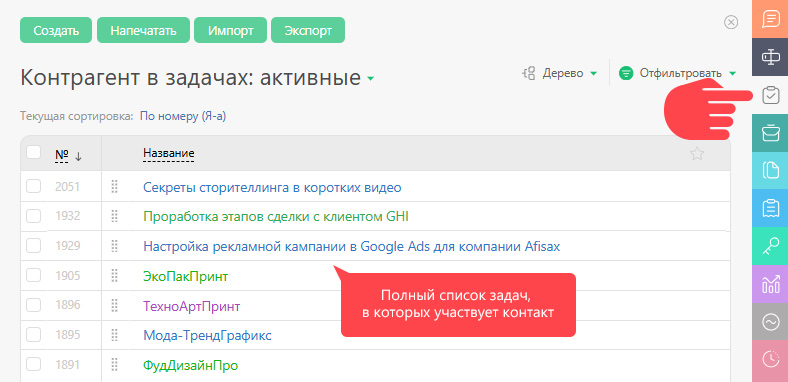Open the ФудДизайнПро task
This screenshot has height=382, width=788.
click(x=190, y=365)
